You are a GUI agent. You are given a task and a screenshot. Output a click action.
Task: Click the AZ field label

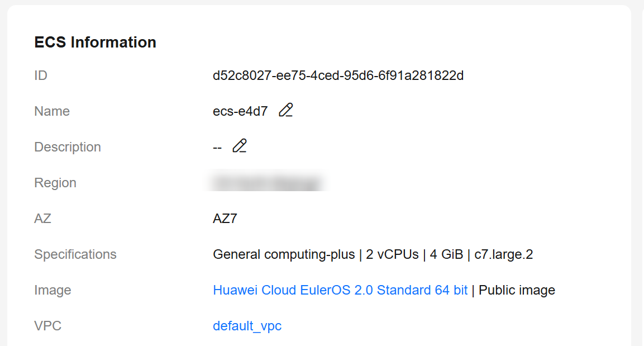[x=43, y=219]
